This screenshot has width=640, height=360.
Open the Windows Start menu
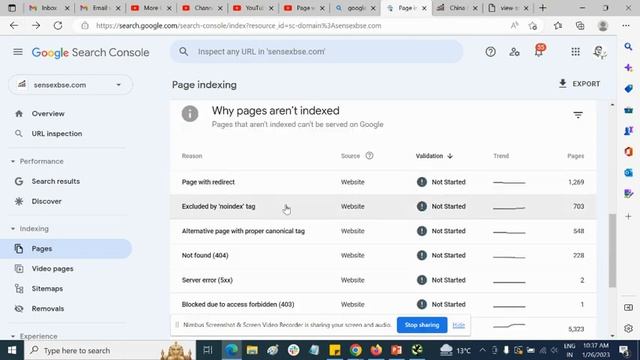click(x=12, y=350)
